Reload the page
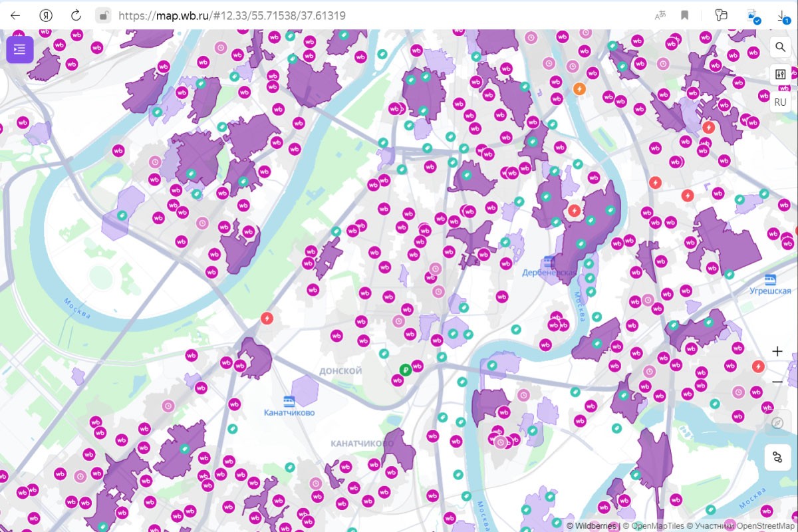Image resolution: width=798 pixels, height=532 pixels. [x=76, y=15]
